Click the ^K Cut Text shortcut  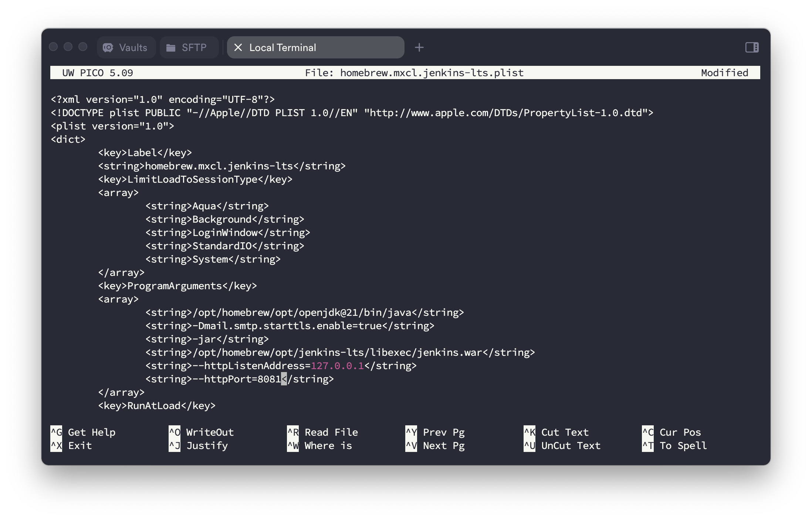pos(556,432)
